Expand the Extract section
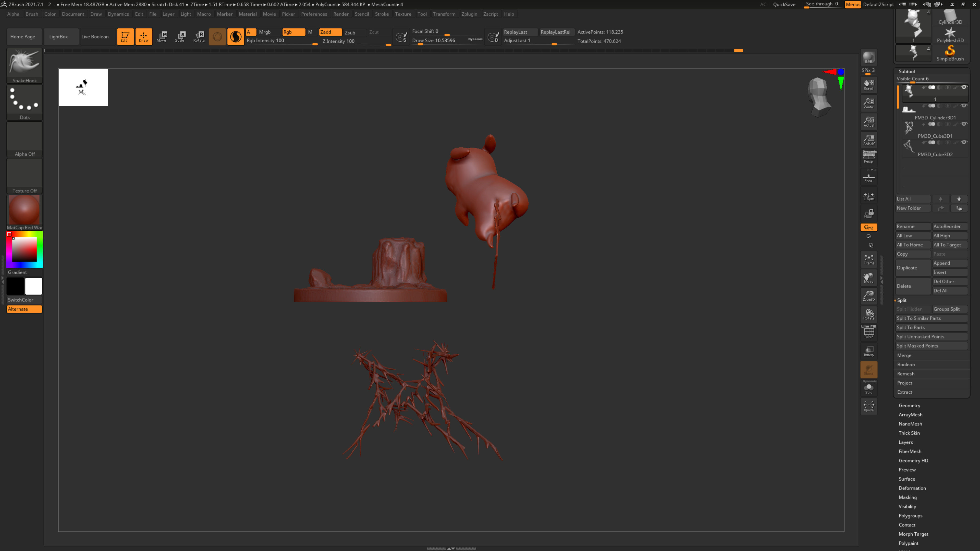The image size is (980, 551). point(905,392)
